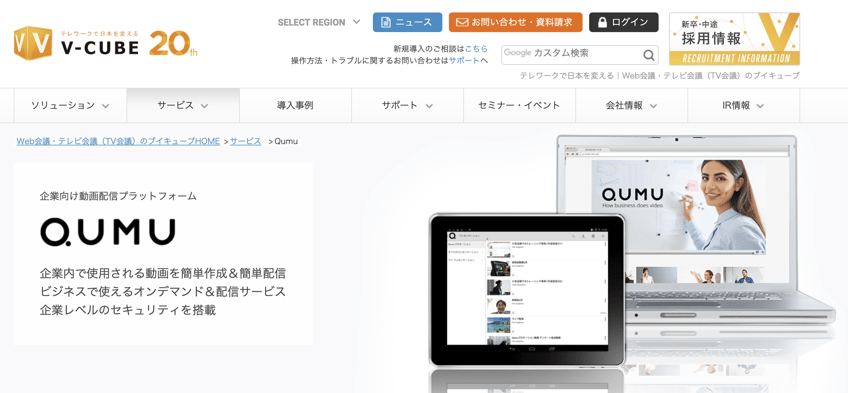Click the こちら consultation link
This screenshot has height=393, width=848.
point(476,48)
